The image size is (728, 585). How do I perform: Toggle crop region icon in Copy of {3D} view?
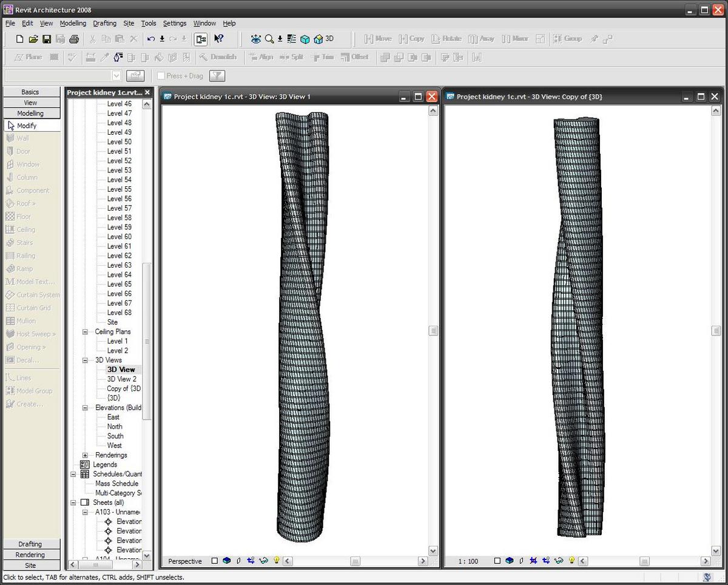pos(534,561)
